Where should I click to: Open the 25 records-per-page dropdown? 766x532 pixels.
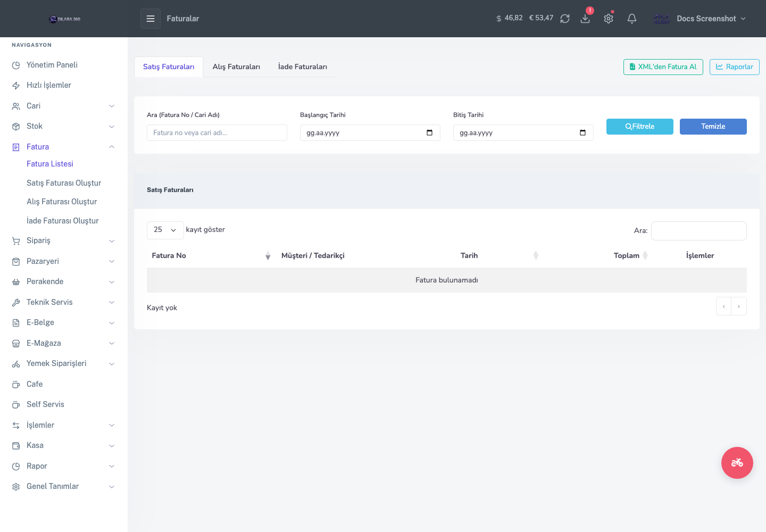pos(165,230)
